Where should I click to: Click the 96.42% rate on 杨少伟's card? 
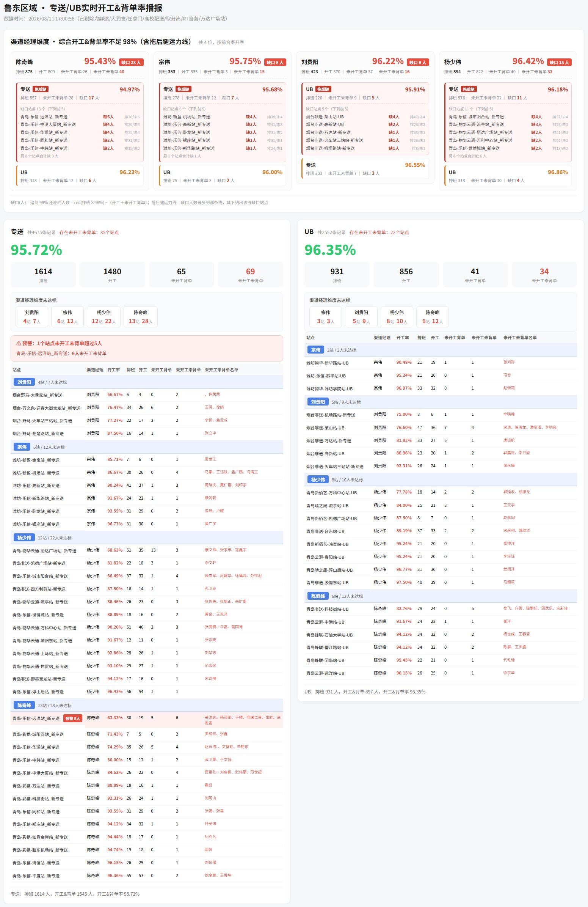[528, 61]
